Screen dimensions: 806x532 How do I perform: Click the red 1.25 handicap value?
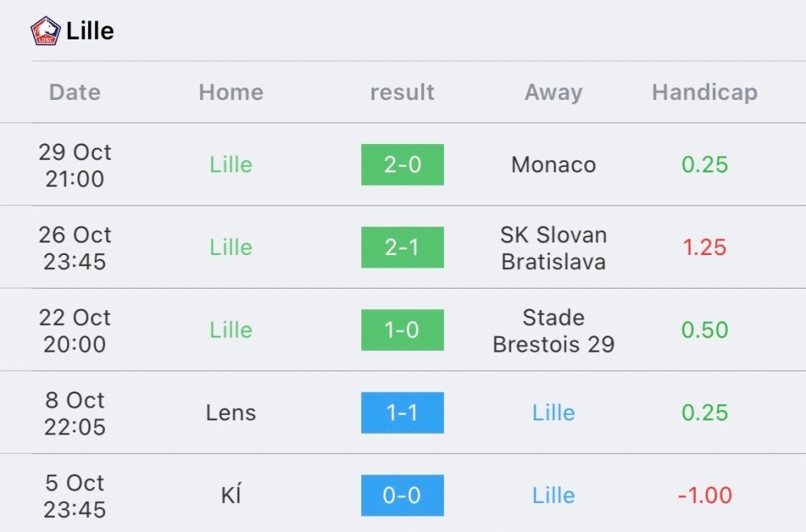click(704, 248)
